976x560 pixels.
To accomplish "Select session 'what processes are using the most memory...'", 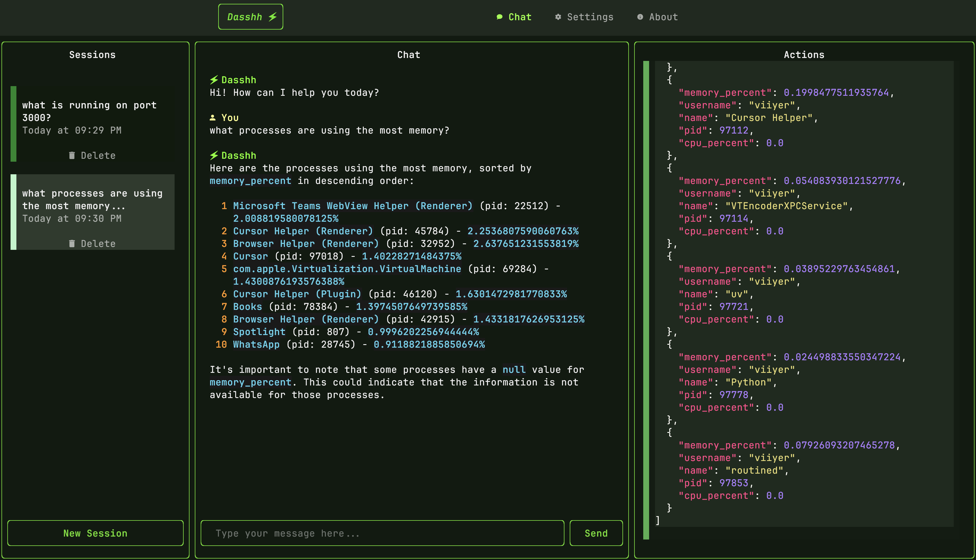I will pos(92,212).
